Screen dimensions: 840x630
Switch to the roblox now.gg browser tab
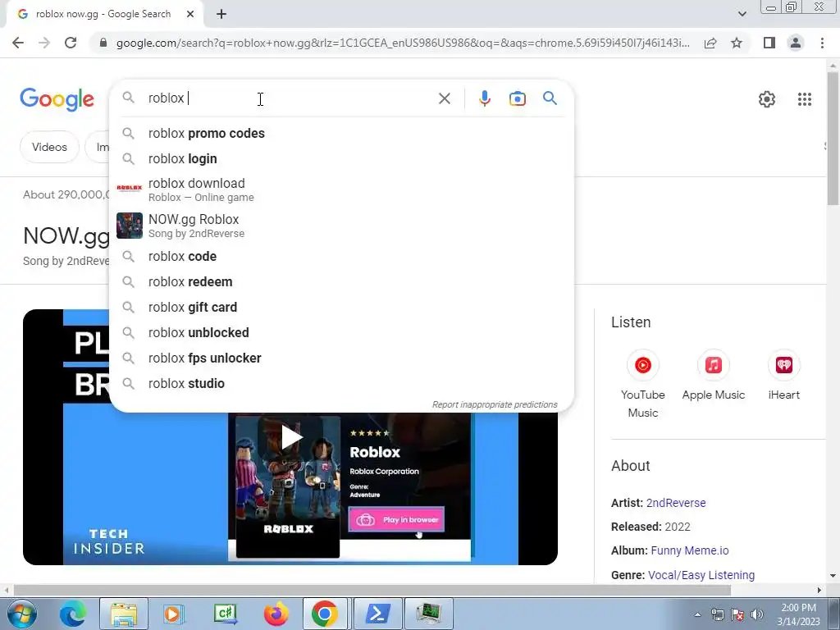click(x=103, y=14)
